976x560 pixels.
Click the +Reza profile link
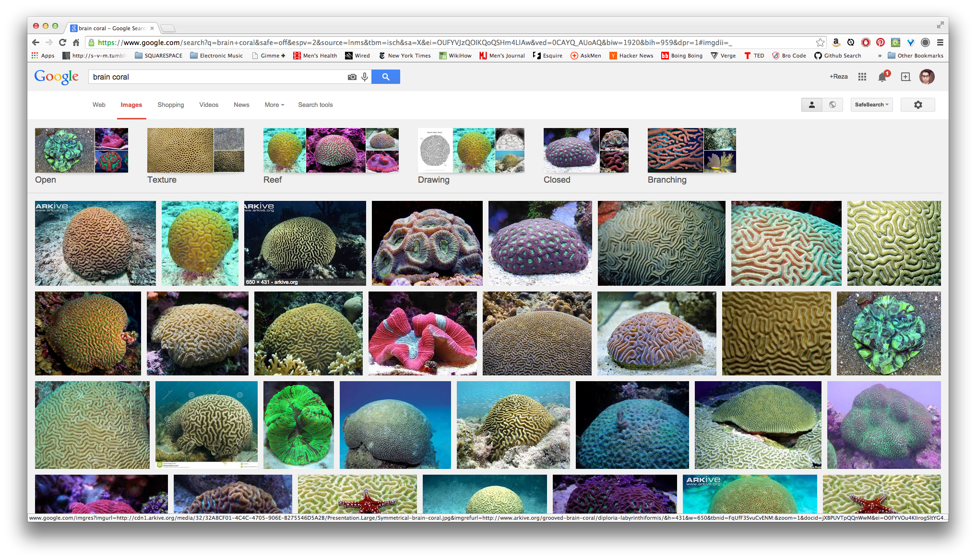[x=839, y=77]
